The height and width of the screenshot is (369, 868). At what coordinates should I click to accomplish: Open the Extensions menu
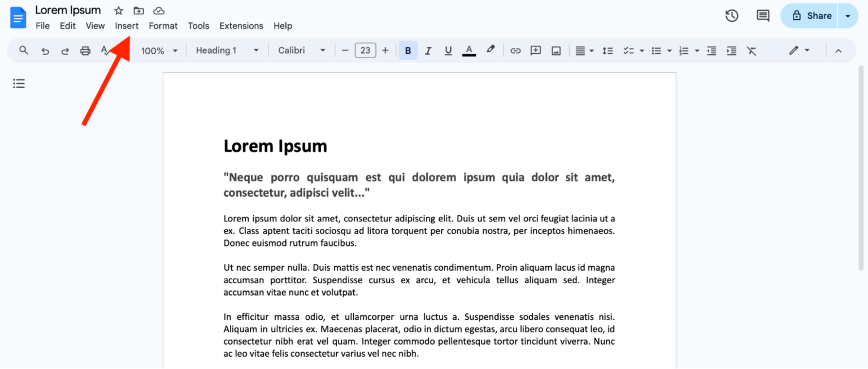pos(241,25)
